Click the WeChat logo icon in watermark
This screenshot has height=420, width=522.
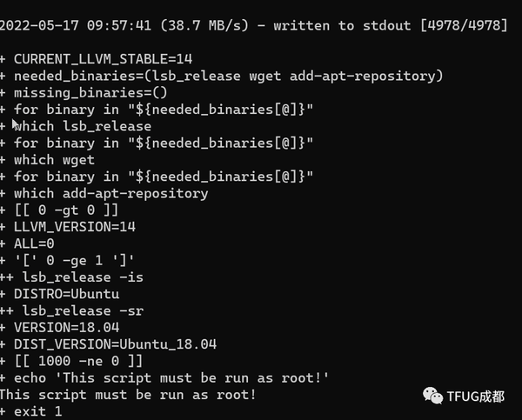pyautogui.click(x=432, y=396)
